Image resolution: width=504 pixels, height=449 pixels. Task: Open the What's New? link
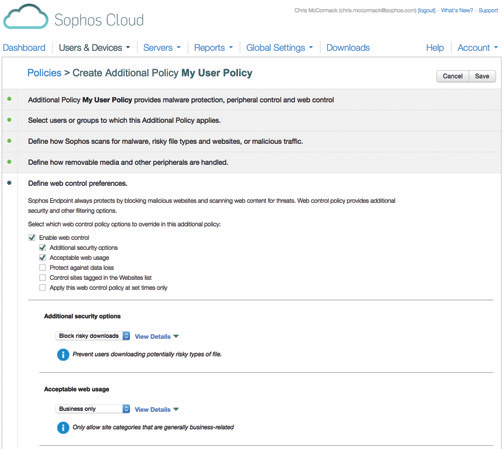click(457, 10)
